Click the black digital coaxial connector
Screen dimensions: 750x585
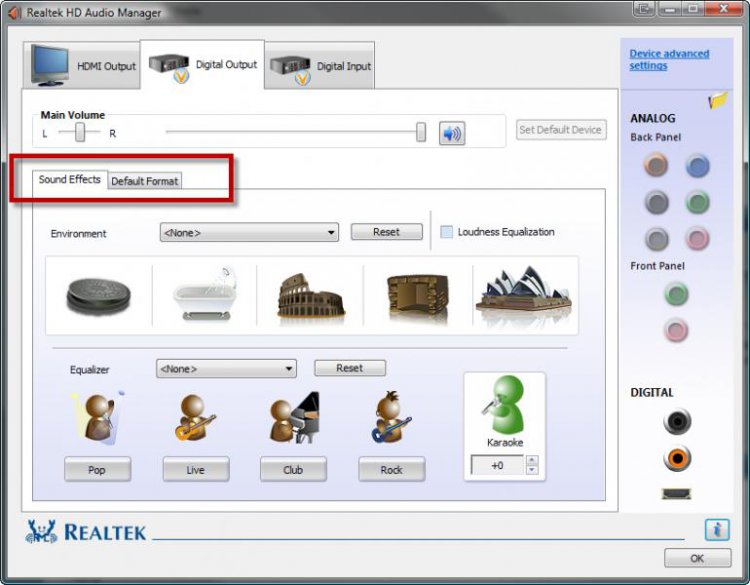(x=677, y=421)
